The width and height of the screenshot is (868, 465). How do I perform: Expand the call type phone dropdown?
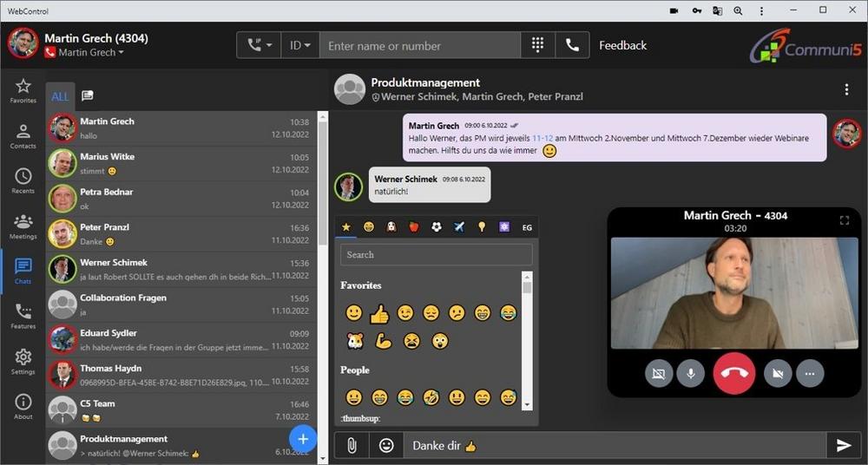[x=259, y=45]
